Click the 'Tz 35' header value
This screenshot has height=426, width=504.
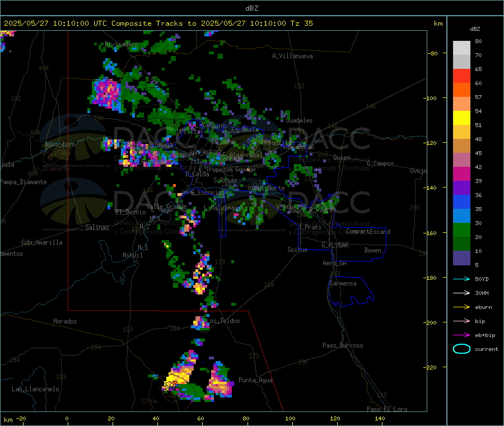(301, 24)
